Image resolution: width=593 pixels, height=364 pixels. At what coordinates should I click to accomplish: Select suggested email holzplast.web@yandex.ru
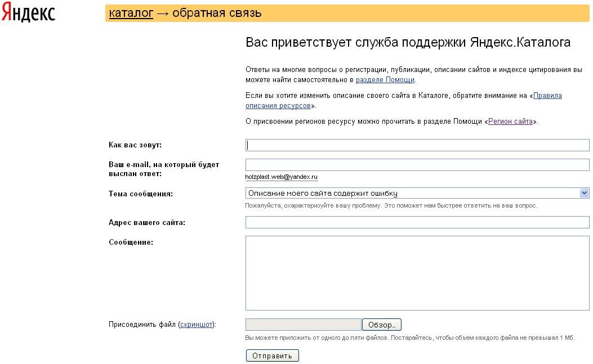point(281,177)
